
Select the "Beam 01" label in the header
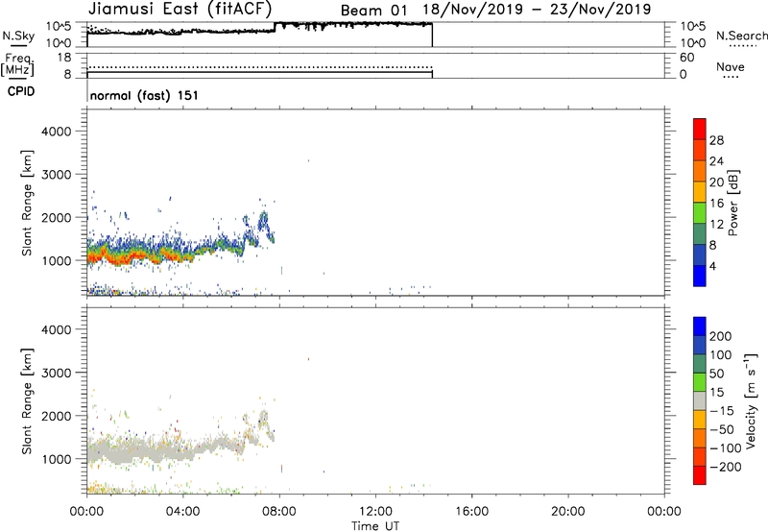tap(373, 11)
